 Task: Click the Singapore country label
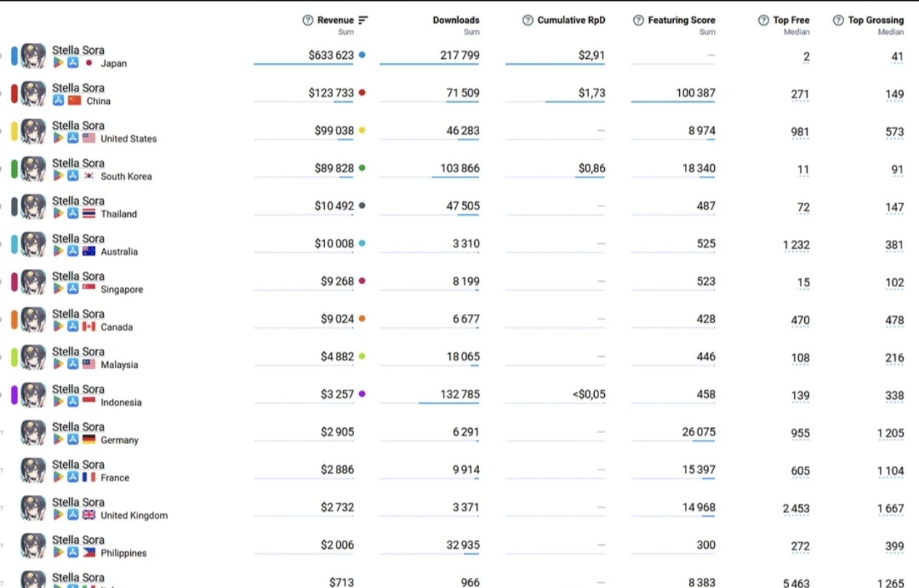click(122, 289)
